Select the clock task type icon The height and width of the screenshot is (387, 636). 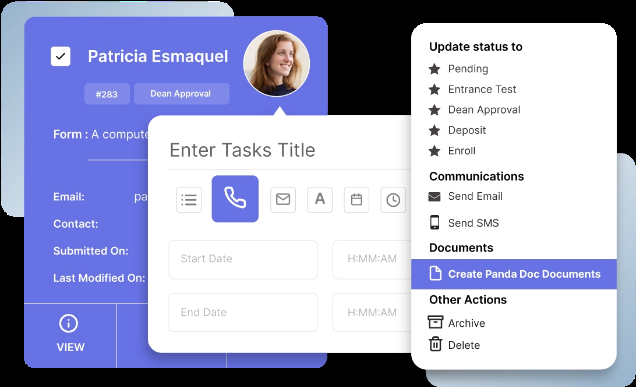pyautogui.click(x=393, y=200)
